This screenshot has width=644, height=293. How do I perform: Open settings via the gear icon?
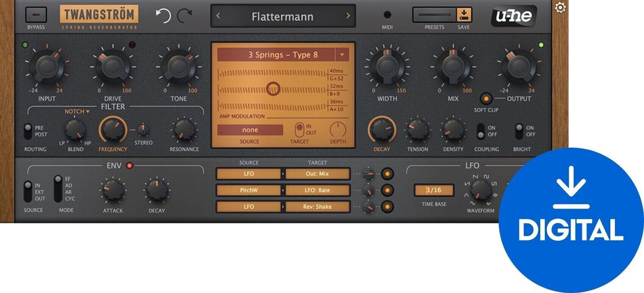point(560,8)
